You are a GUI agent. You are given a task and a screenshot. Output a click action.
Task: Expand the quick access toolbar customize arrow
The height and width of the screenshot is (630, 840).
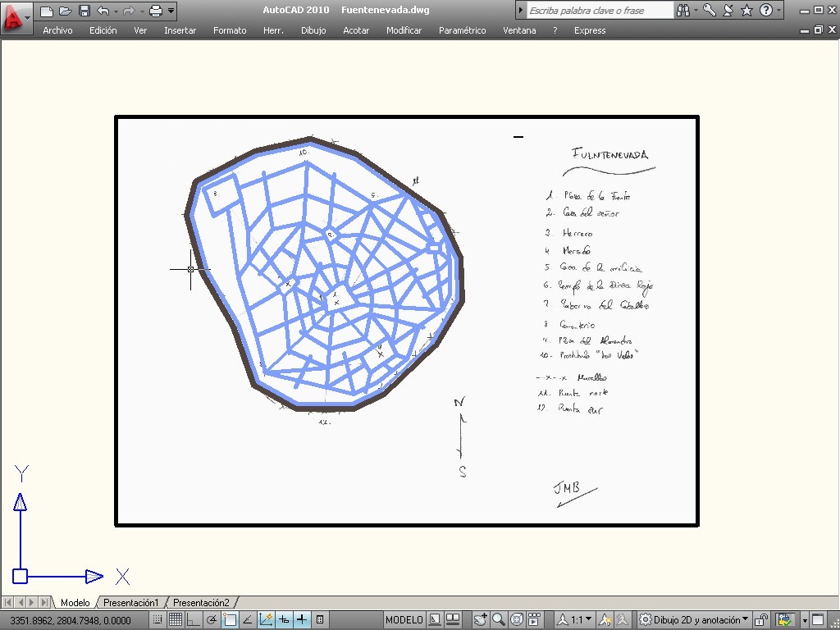tap(171, 10)
